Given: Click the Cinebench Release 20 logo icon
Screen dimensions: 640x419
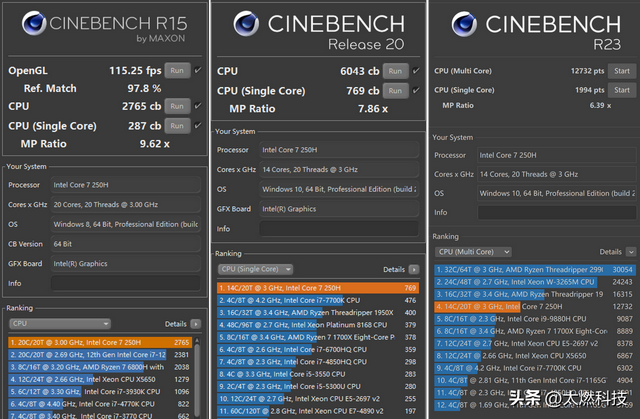Looking at the screenshot, I should point(246,23).
